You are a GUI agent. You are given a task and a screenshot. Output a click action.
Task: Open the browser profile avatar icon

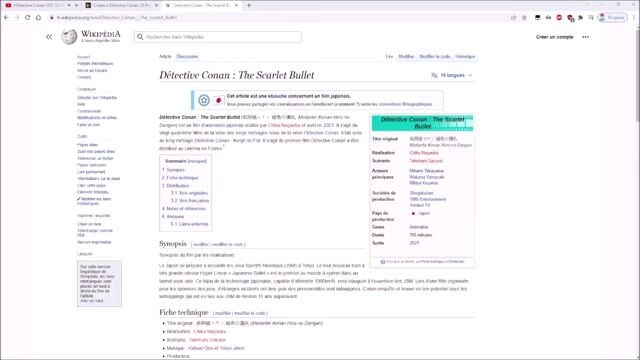[602, 18]
